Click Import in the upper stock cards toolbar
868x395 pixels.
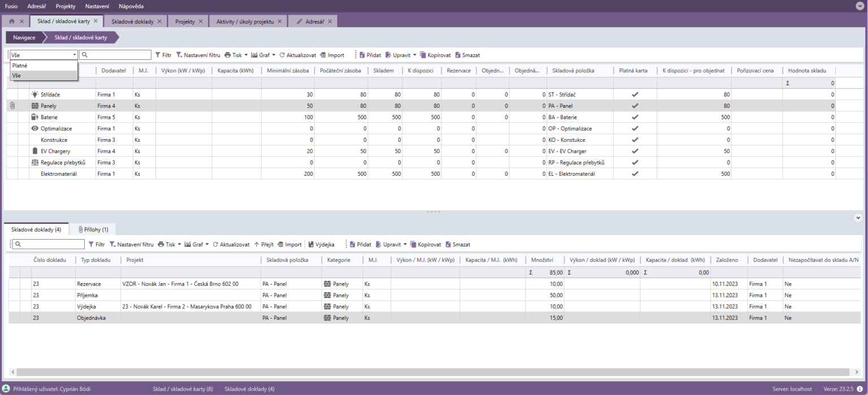(332, 55)
